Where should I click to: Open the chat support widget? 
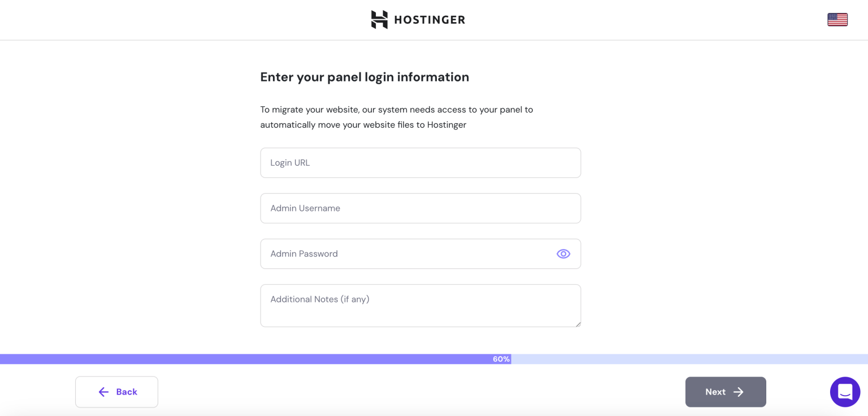click(845, 392)
